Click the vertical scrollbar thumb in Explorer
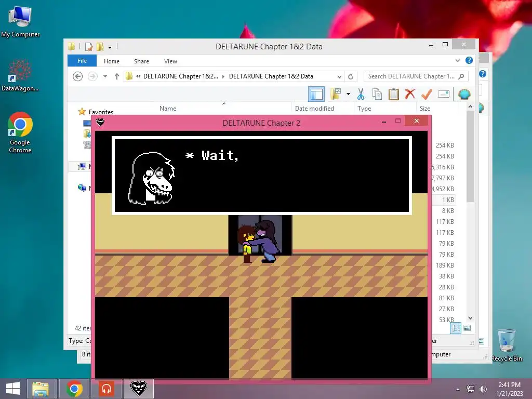Viewport: 532px width, 399px height. click(470, 156)
